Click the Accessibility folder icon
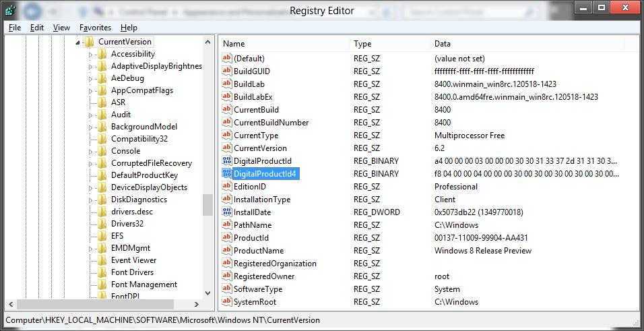Image resolution: width=644 pixels, height=331 pixels. (x=102, y=54)
